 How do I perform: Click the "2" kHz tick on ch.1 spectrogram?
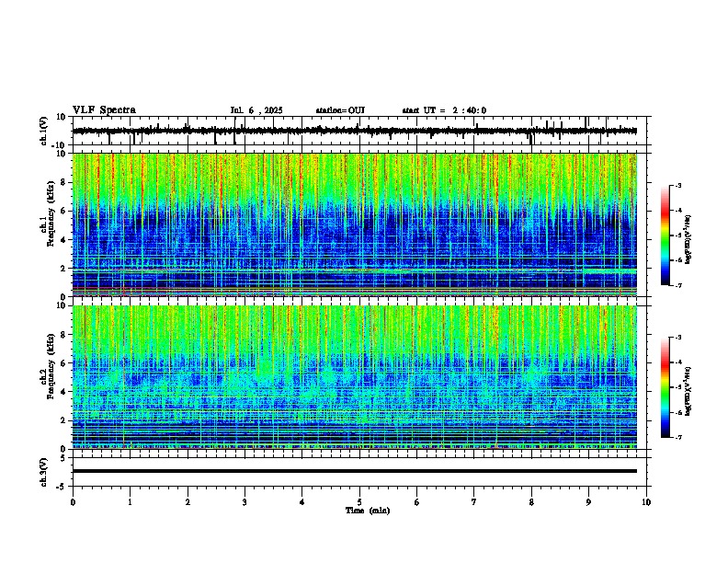tap(63, 268)
